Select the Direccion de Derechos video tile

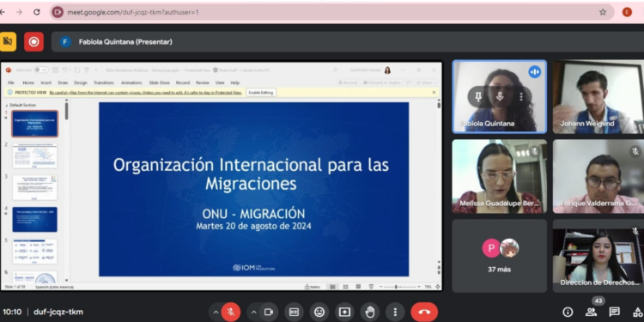[598, 256]
